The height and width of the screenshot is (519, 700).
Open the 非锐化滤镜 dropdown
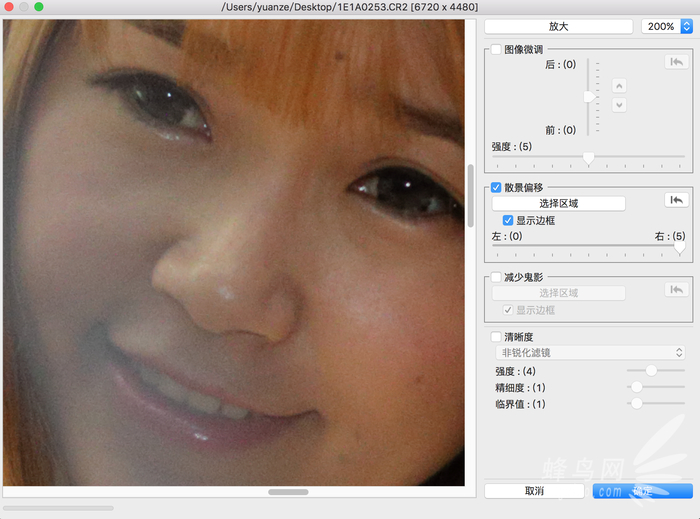click(x=590, y=353)
